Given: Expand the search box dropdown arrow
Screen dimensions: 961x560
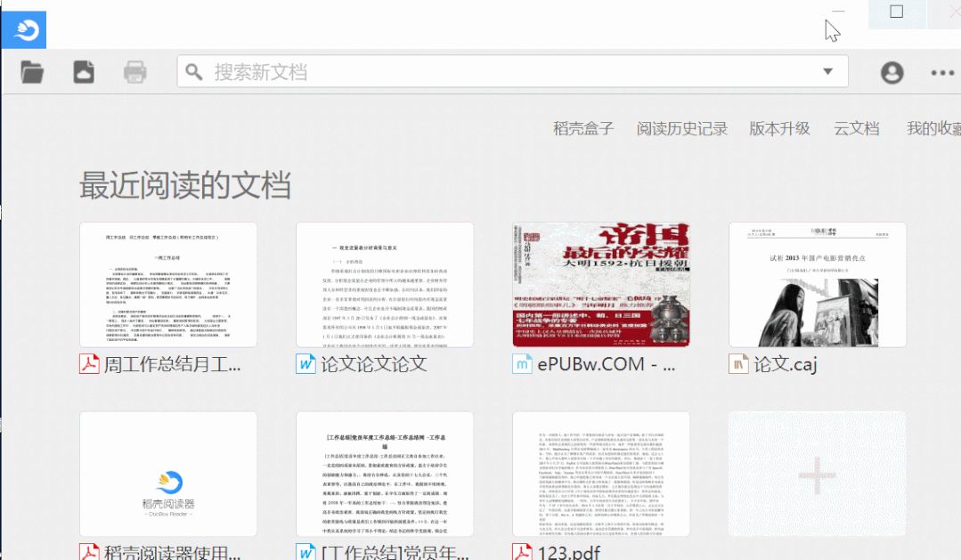Looking at the screenshot, I should (828, 71).
